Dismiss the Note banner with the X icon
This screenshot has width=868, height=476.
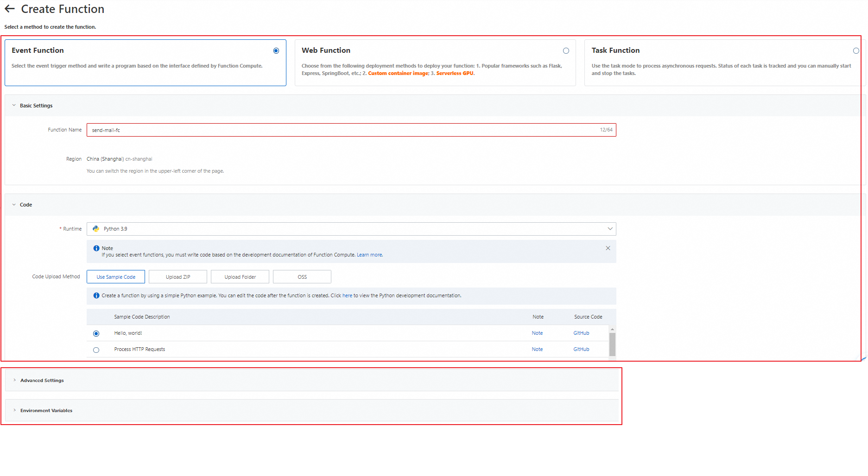[608, 248]
